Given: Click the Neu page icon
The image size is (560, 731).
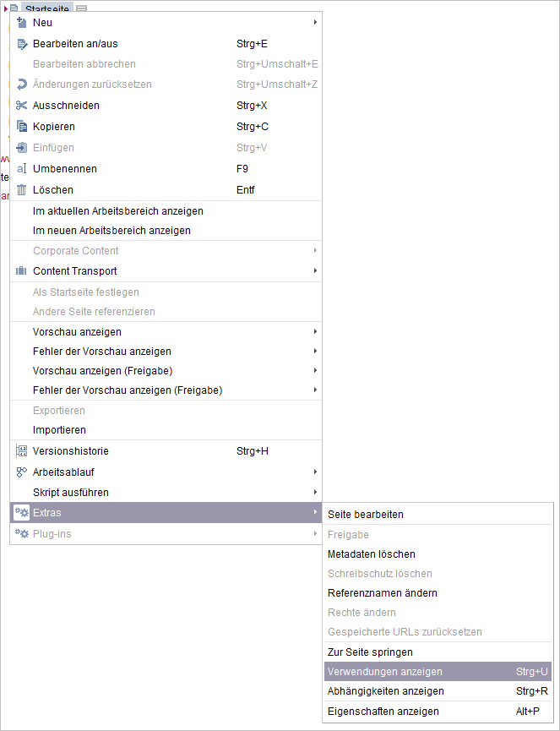Looking at the screenshot, I should 21,22.
